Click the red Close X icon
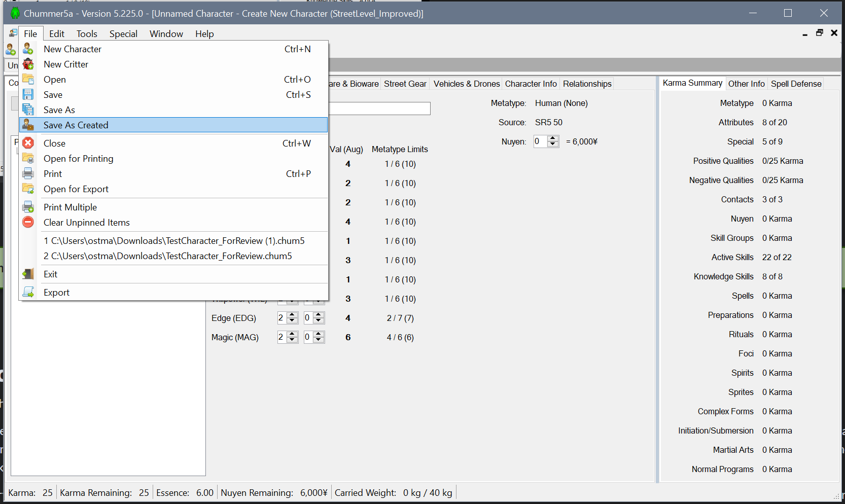This screenshot has height=504, width=845. click(x=28, y=143)
